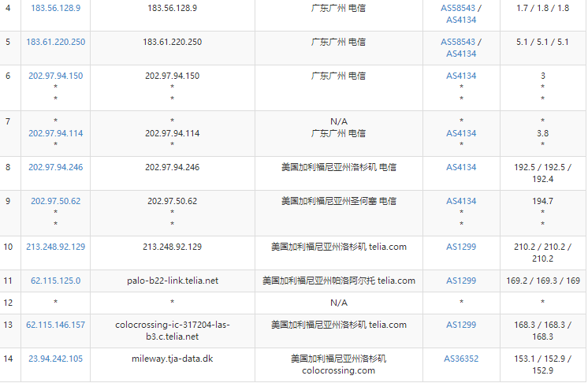Viewport: 588px width, 383px height.
Task: Select location text in hop 4 row
Action: click(339, 8)
